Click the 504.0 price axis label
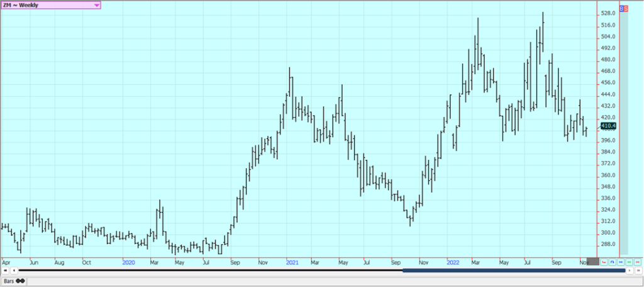The width and height of the screenshot is (644, 287). 608,37
